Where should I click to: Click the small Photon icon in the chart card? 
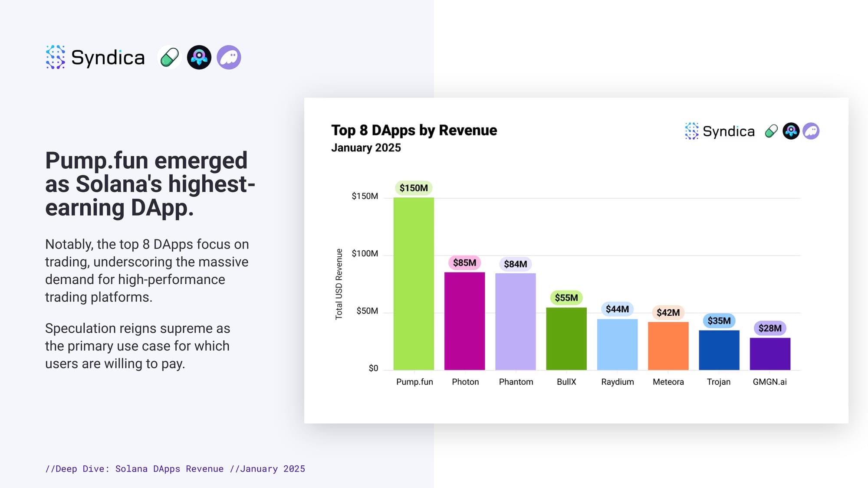point(791,131)
